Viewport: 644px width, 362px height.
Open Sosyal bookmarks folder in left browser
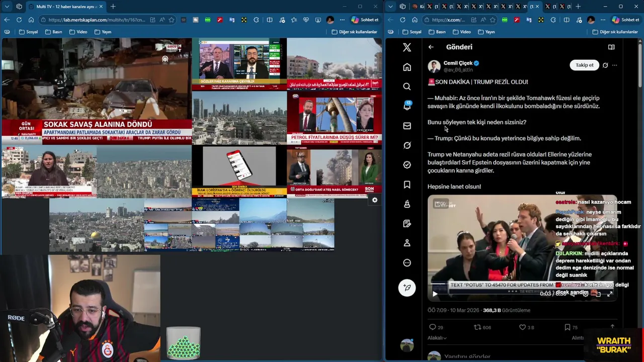pyautogui.click(x=28, y=32)
